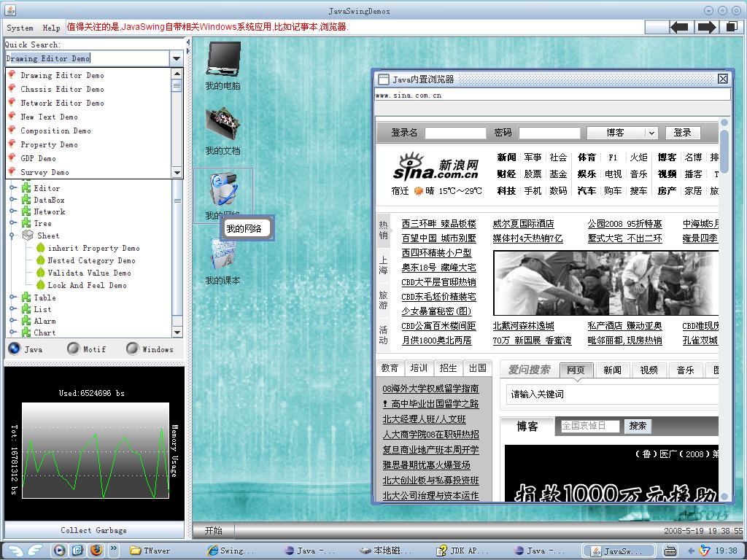747x560 pixels.
Task: Click the Sheet box icon in the tree
Action: click(28, 236)
